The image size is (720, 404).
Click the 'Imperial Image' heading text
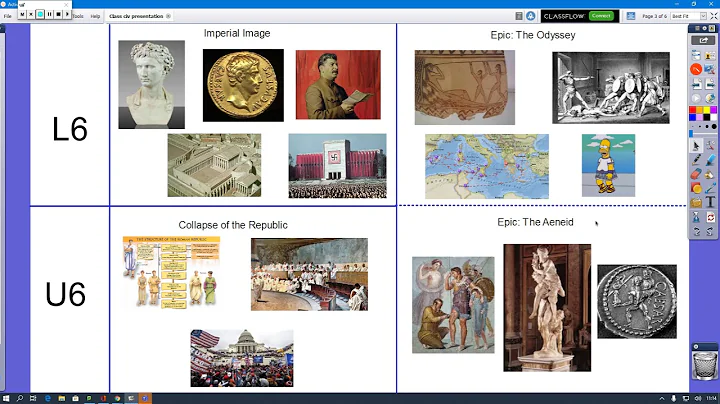(237, 33)
